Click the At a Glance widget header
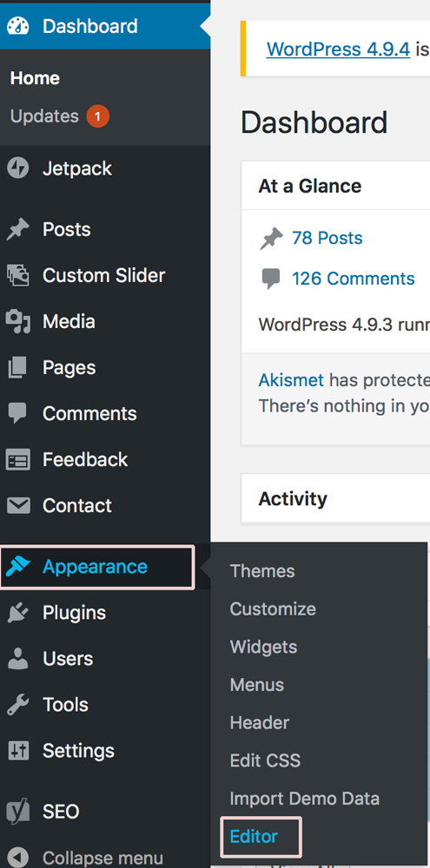The image size is (430, 868). click(x=336, y=186)
